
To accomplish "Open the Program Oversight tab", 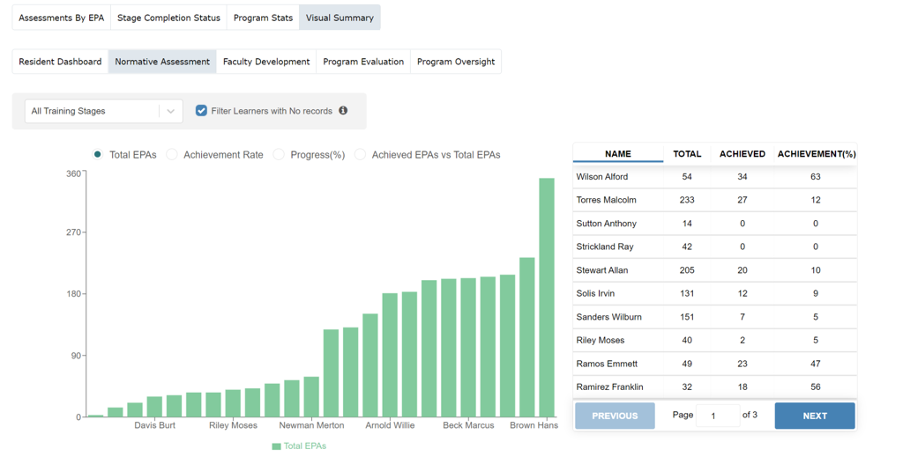I will [455, 62].
